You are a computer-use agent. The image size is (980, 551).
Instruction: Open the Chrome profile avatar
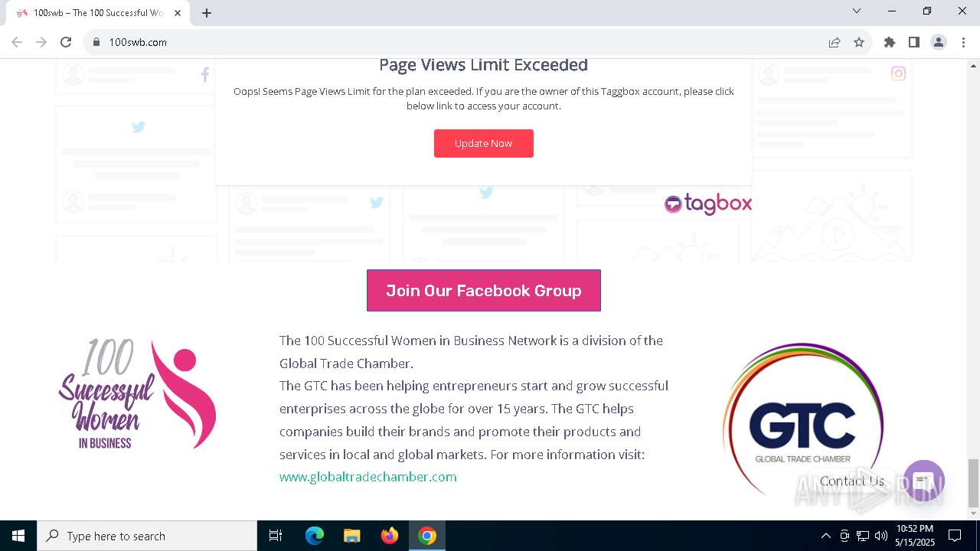(939, 42)
